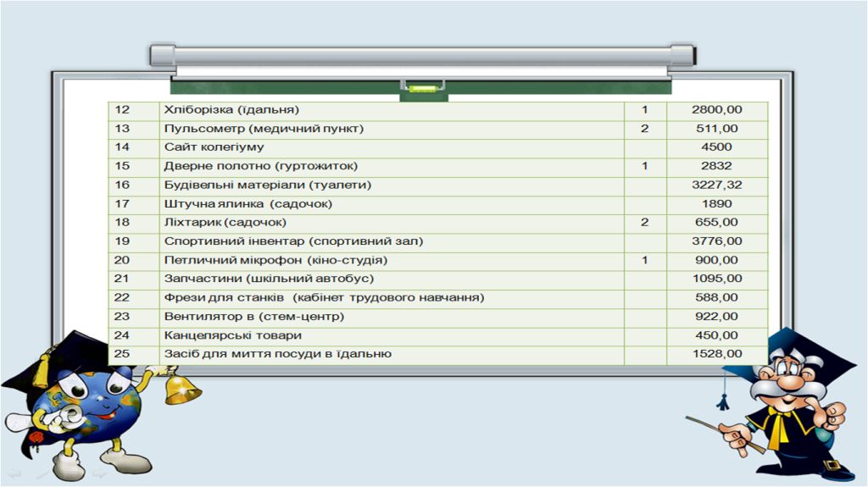Select the "Запчастини (шкільний автобус)" cell
Image resolution: width=868 pixels, height=487 pixels.
click(392, 279)
